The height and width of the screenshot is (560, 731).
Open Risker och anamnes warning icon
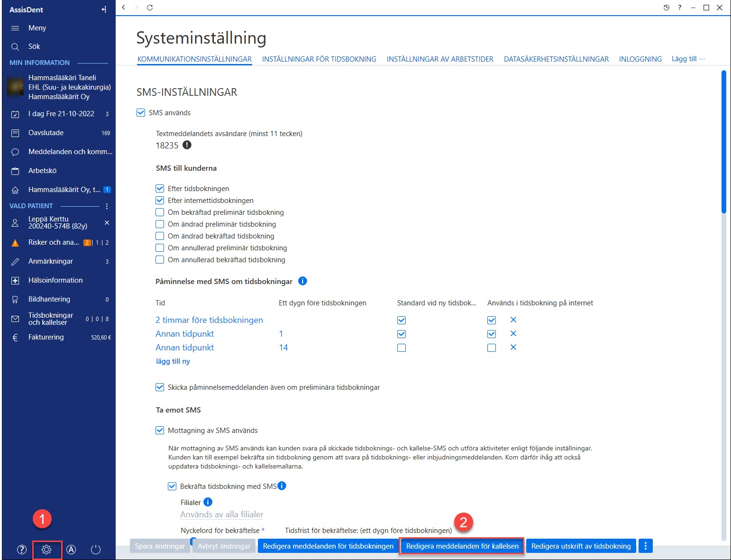point(15,243)
